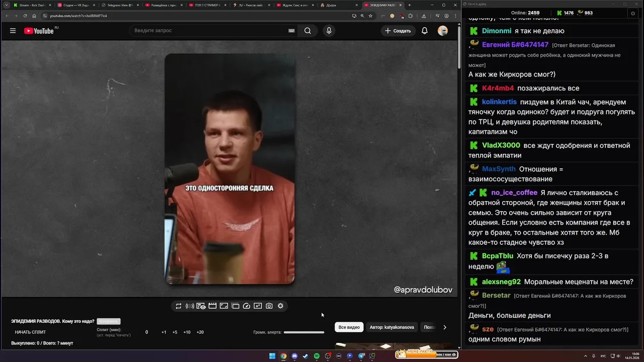644x362 pixels.
Task: Click username VladX3000 in the chat
Action: click(x=501, y=146)
